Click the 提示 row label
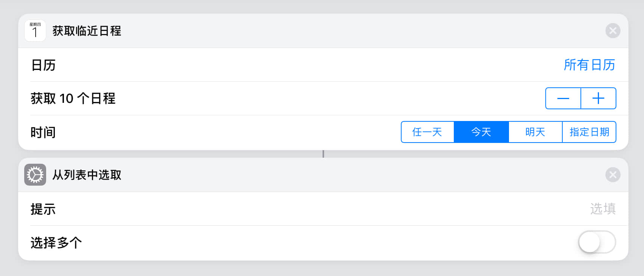The image size is (644, 276). click(43, 209)
